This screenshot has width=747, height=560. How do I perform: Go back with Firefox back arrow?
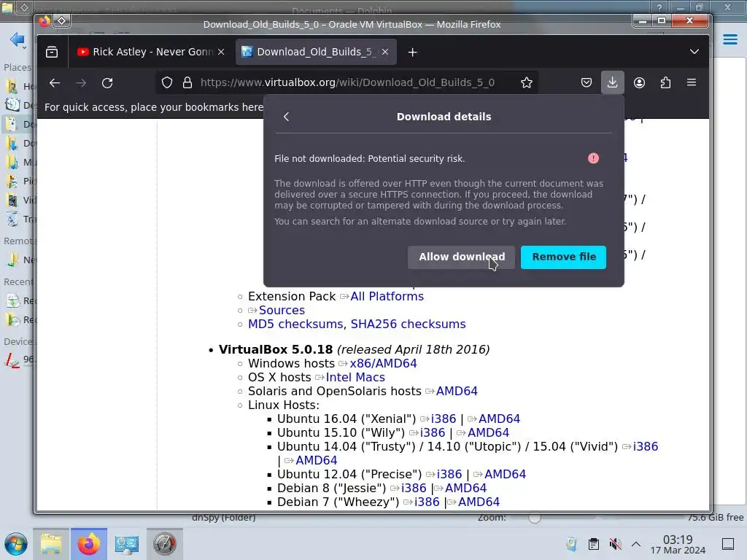[x=54, y=83]
